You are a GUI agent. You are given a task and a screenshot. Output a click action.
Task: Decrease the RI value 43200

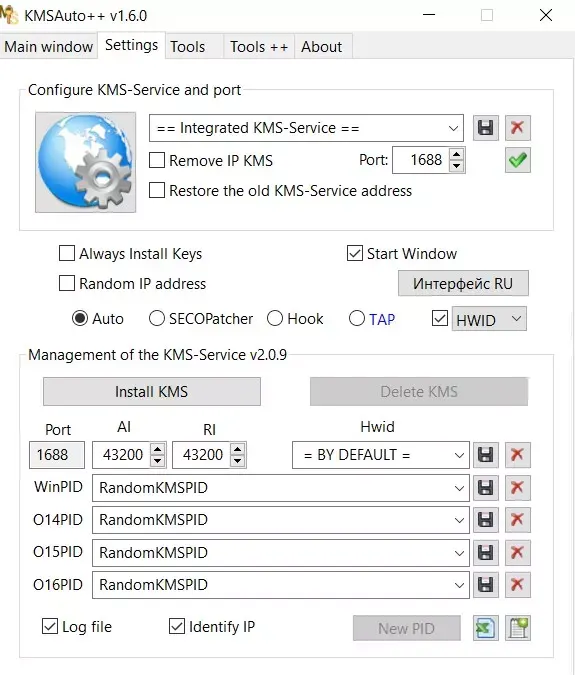pyautogui.click(x=238, y=461)
